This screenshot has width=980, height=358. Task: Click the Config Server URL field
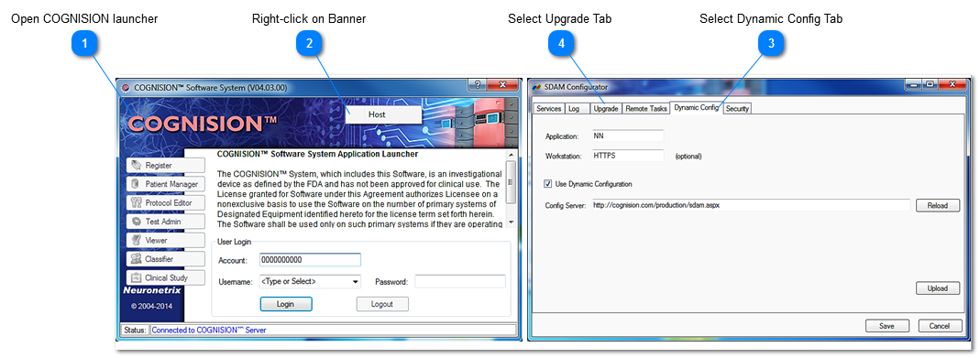(x=750, y=204)
